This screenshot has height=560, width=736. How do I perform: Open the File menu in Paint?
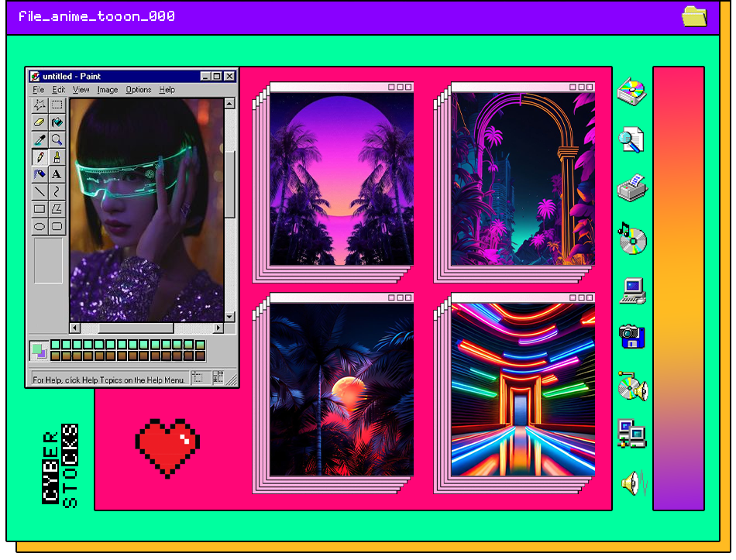(39, 90)
